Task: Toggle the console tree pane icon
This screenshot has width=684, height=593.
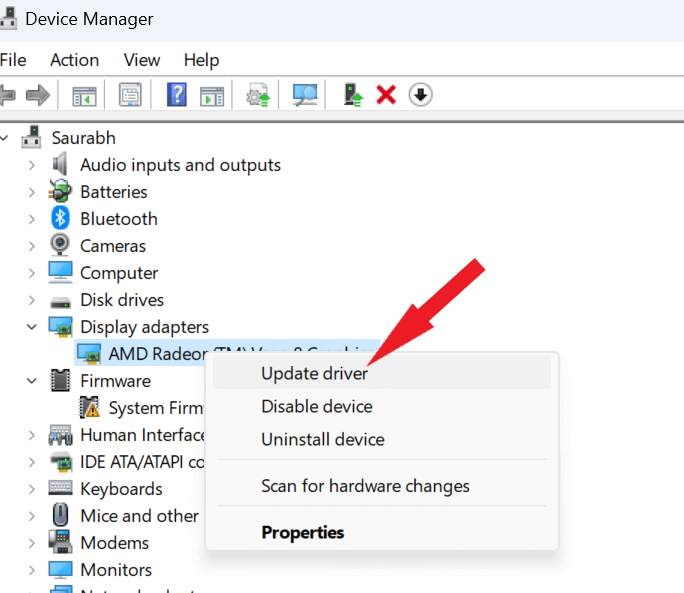Action: tap(84, 95)
